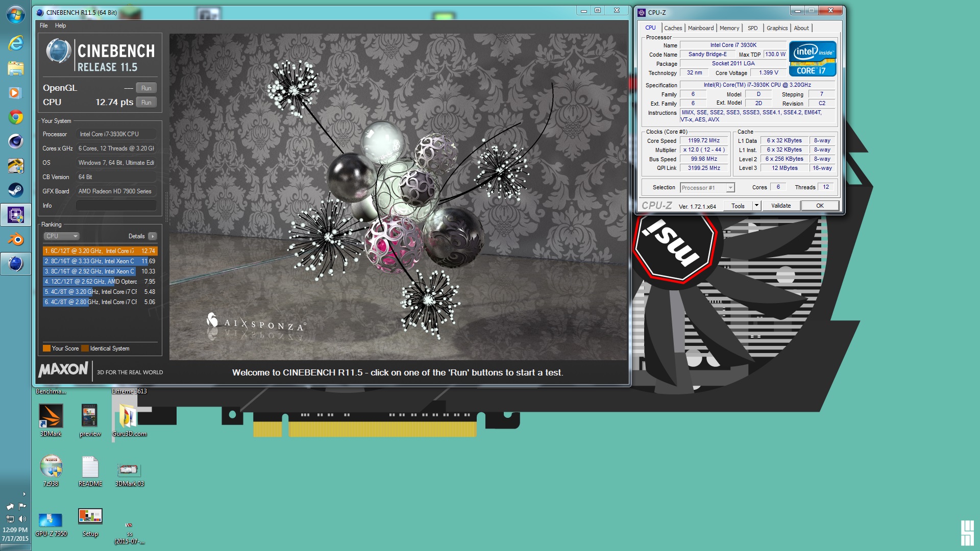Open the File menu in Cinebench
This screenshot has height=551, width=980.
tap(44, 26)
